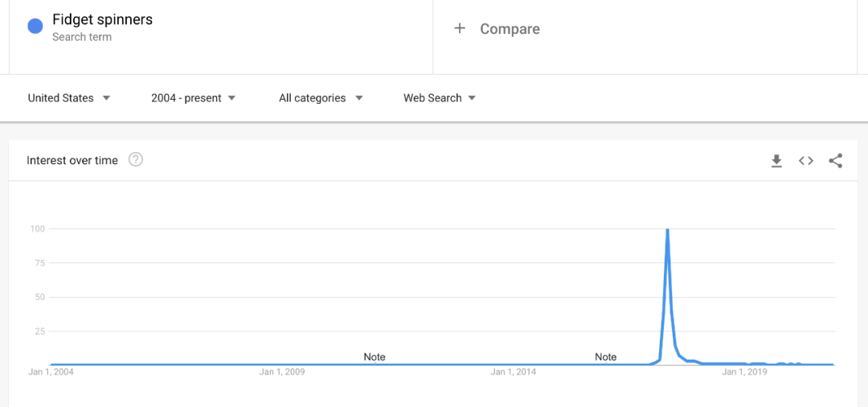The width and height of the screenshot is (868, 407).
Task: Click the plus icon beside Compare
Action: (460, 28)
